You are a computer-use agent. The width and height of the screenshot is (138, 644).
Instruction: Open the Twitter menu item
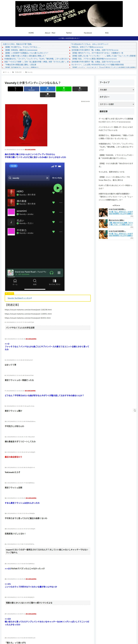point(69,33)
